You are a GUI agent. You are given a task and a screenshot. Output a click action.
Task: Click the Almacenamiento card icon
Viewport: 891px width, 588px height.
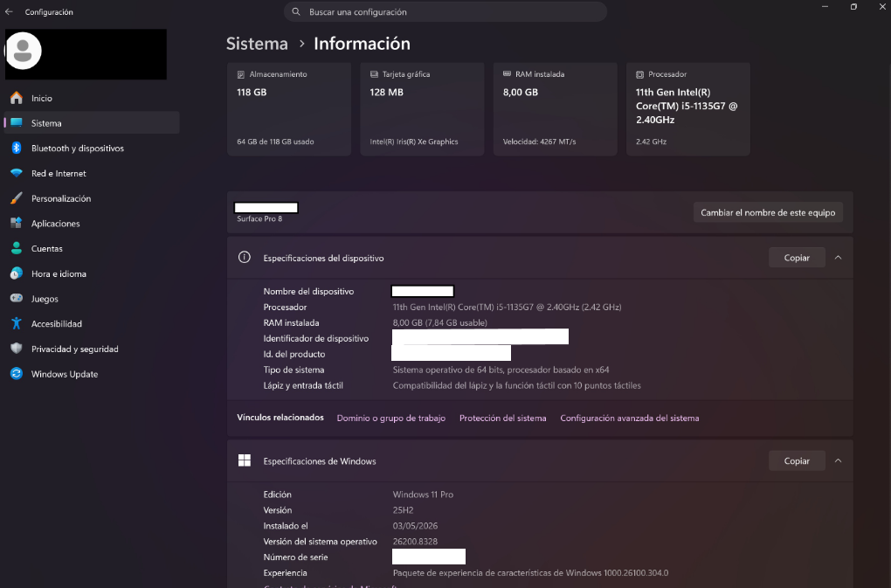point(241,74)
